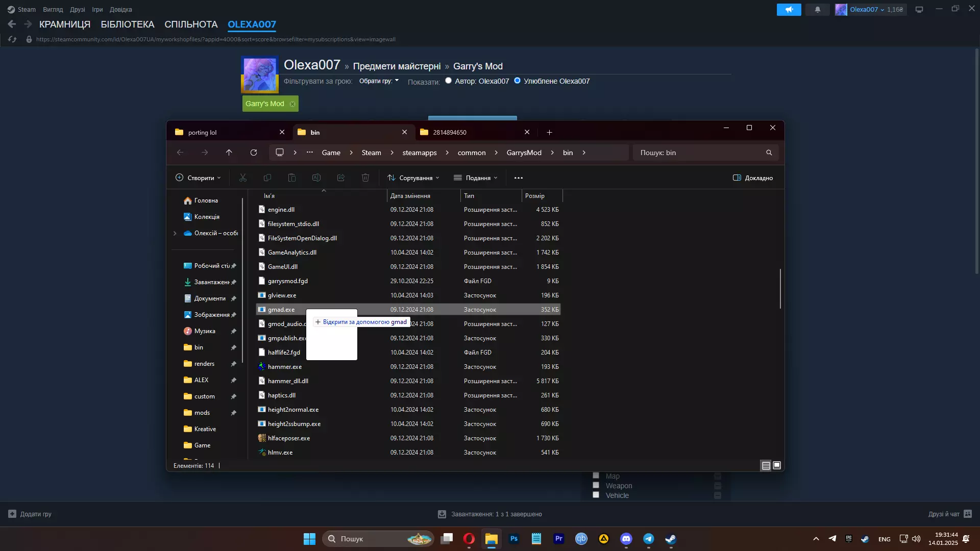The width and height of the screenshot is (980, 551).
Task: Click the Пошук: bin search field
Action: tap(699, 153)
